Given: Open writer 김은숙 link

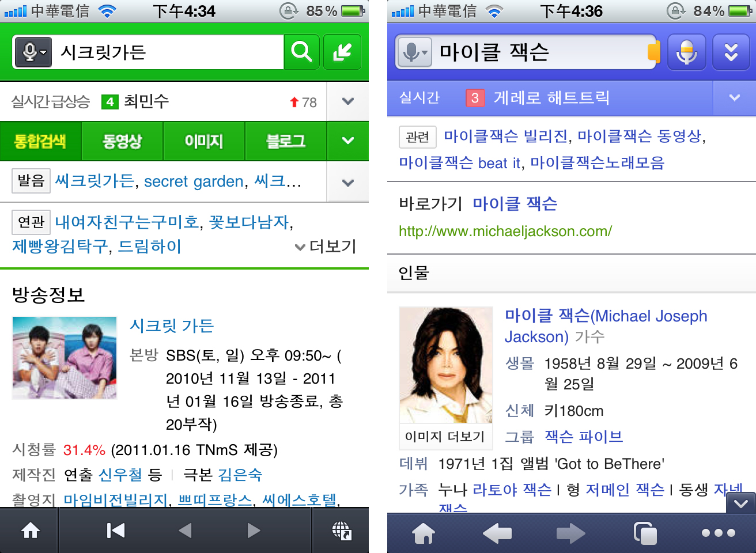Looking at the screenshot, I should pyautogui.click(x=240, y=475).
